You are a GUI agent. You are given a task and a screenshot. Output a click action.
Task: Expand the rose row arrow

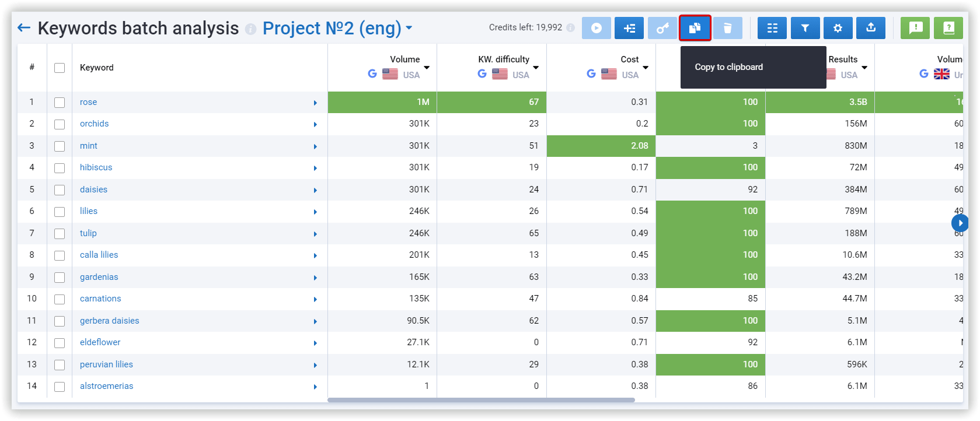click(315, 103)
